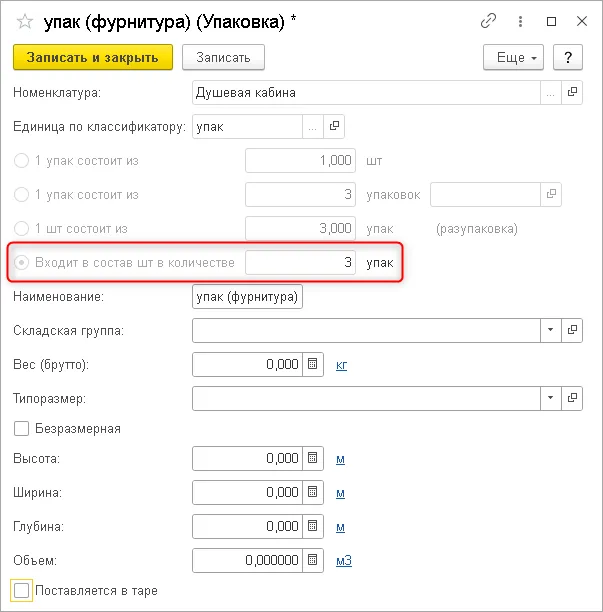The height and width of the screenshot is (612, 603).
Task: Open the Номенклатура item card icon
Action: coord(572,93)
